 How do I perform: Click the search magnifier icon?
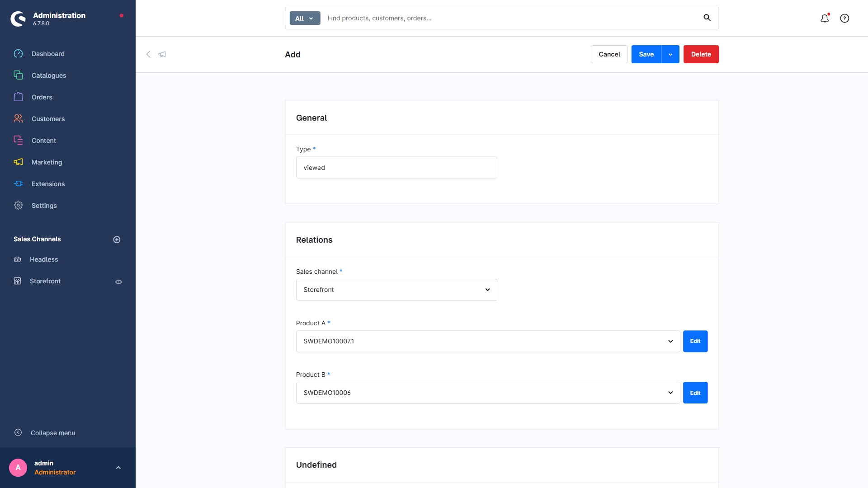pyautogui.click(x=707, y=18)
